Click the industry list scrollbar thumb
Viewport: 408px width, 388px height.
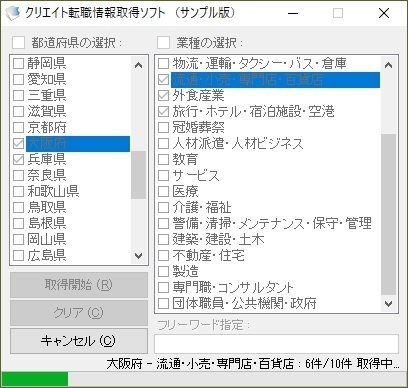point(388,214)
